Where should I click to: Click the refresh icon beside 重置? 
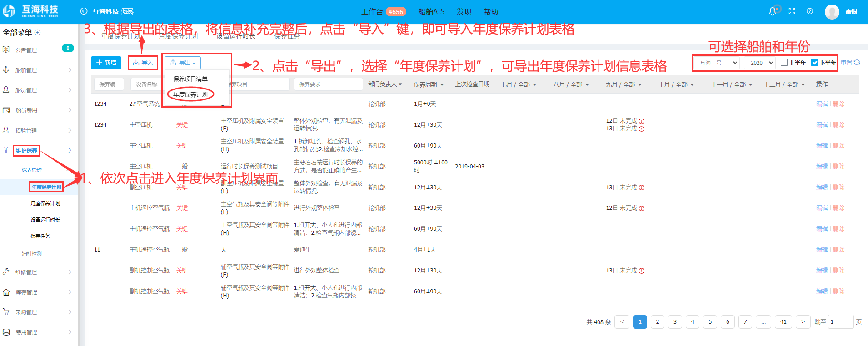pyautogui.click(x=857, y=63)
